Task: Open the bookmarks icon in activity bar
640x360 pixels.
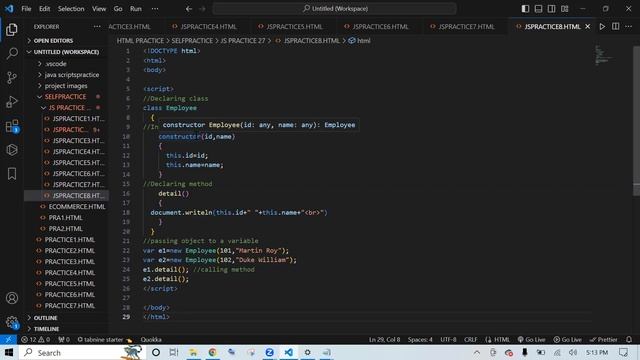Action: click(x=12, y=174)
